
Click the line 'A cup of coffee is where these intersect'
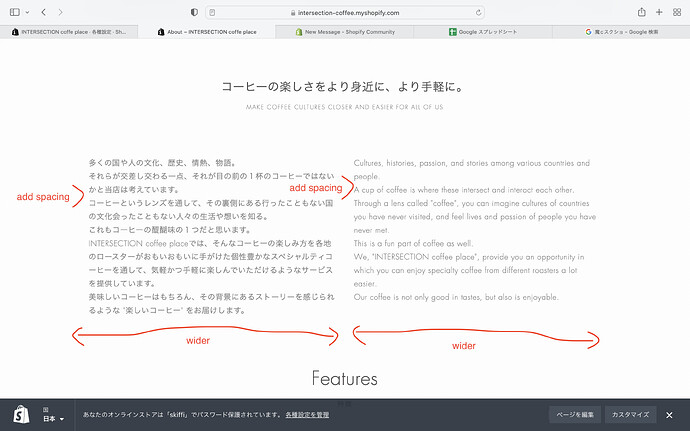(x=464, y=190)
